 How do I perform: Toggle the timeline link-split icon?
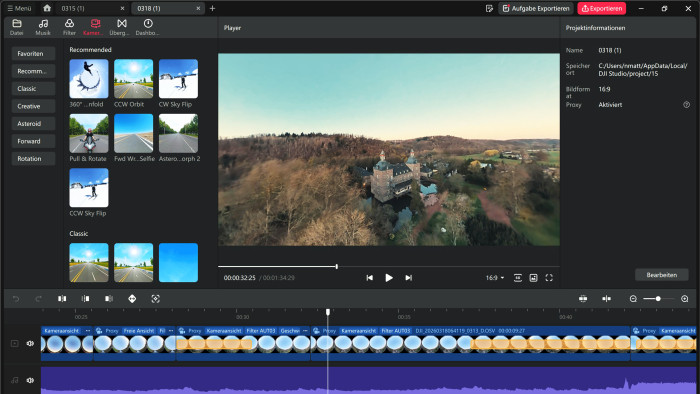pyautogui.click(x=606, y=299)
